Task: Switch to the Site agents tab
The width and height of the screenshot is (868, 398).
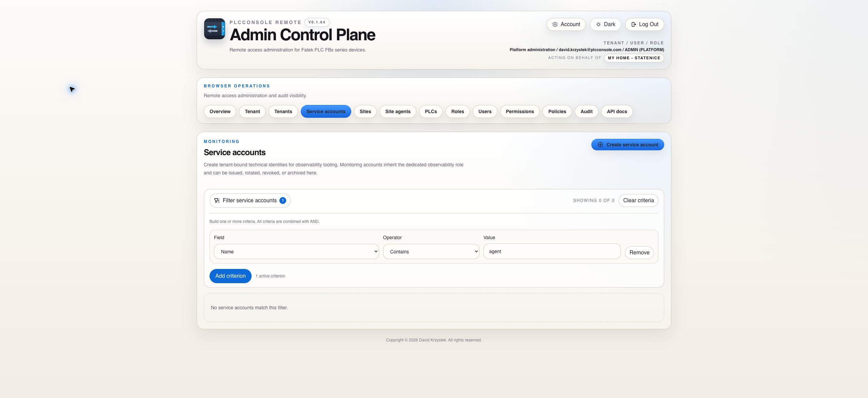Action: [x=398, y=111]
